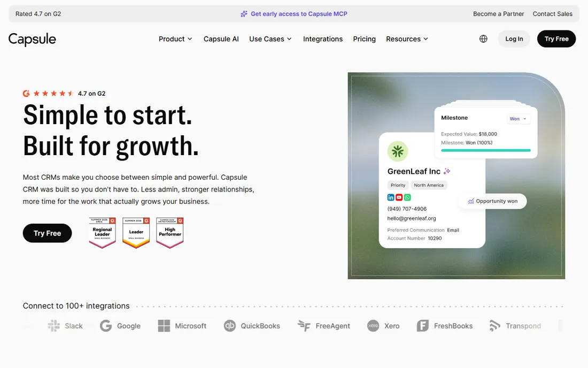The width and height of the screenshot is (588, 368).
Task: Click the YouTube icon on GreenLeaf card
Action: pyautogui.click(x=399, y=197)
